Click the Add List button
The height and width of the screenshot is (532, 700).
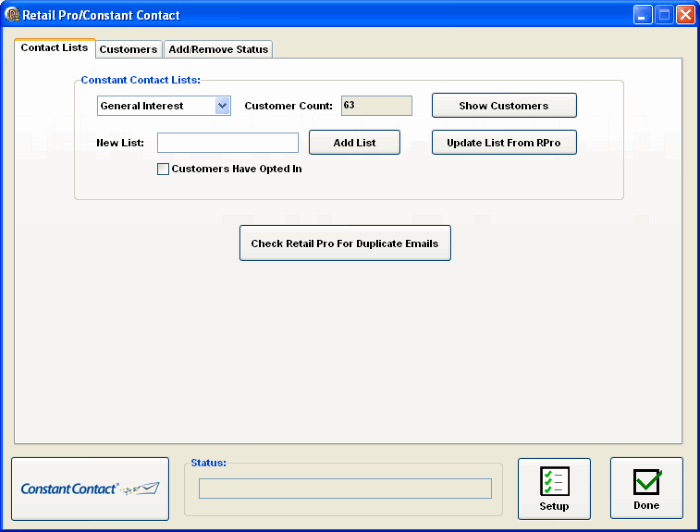pyautogui.click(x=354, y=142)
